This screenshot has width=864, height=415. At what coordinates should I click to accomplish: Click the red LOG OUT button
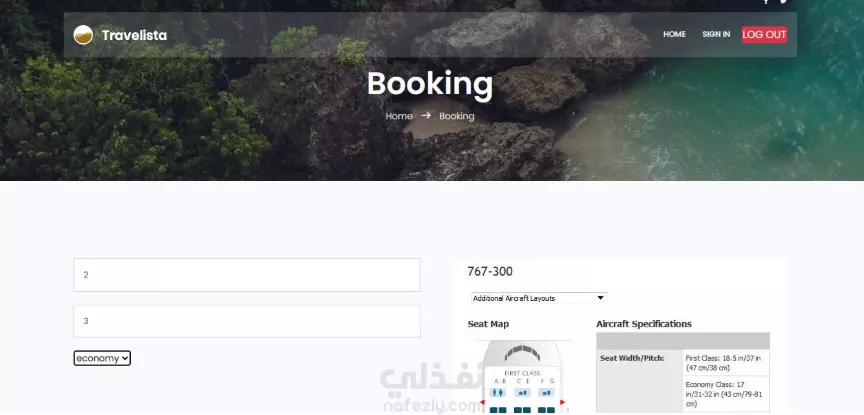point(764,35)
